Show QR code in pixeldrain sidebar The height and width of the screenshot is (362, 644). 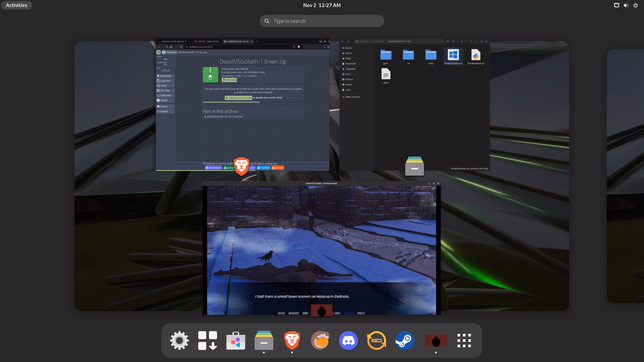(x=165, y=90)
